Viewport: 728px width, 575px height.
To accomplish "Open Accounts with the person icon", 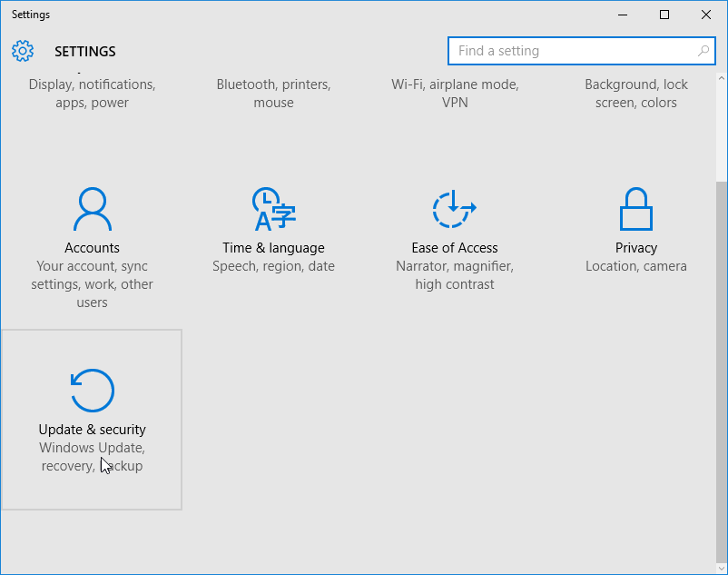I will [x=92, y=209].
